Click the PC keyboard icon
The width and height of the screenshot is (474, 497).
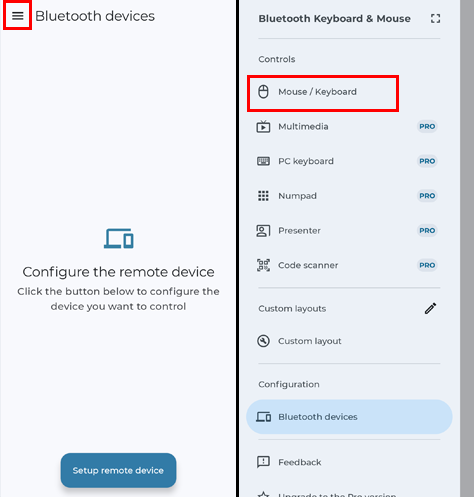point(263,161)
